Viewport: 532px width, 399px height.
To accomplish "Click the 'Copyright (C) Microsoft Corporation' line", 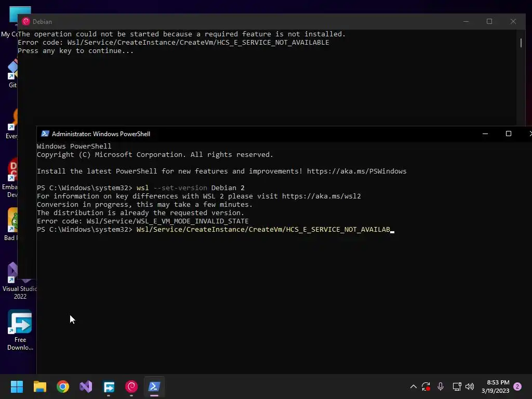I will click(x=155, y=155).
